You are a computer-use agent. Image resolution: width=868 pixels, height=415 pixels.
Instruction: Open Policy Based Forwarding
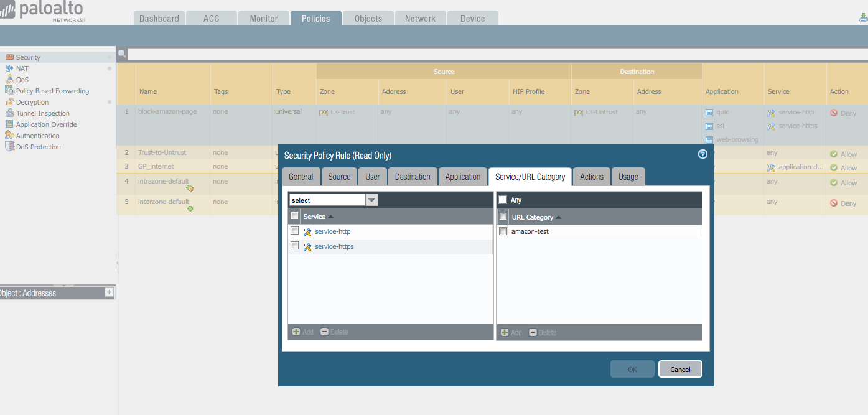tap(52, 91)
